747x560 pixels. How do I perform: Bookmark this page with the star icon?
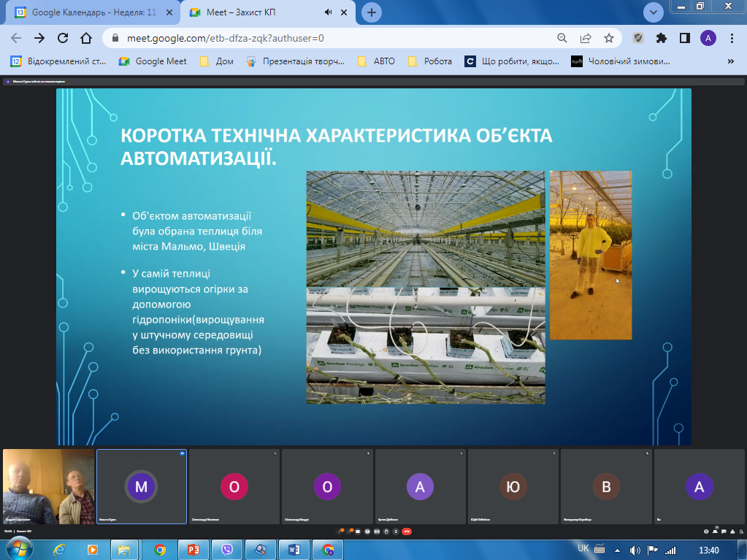click(608, 38)
